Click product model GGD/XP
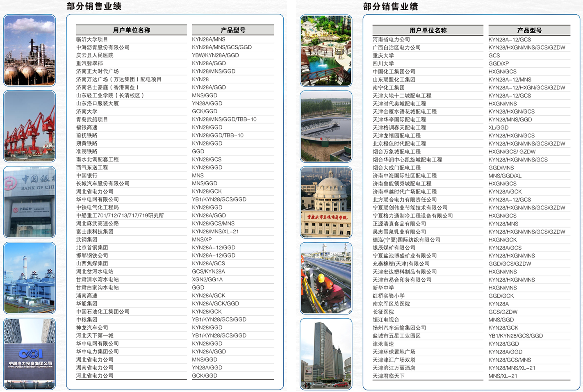The width and height of the screenshot is (583, 392). [499, 64]
